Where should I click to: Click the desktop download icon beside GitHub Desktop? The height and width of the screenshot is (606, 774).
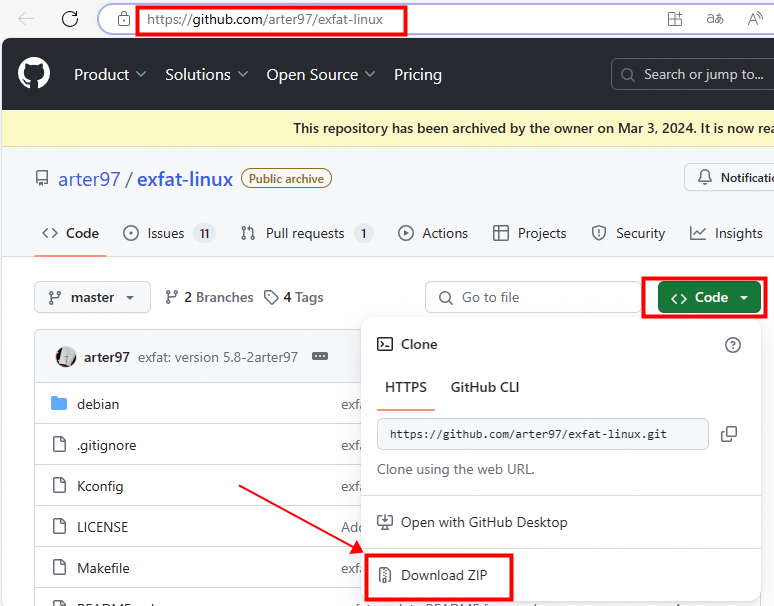tap(385, 522)
